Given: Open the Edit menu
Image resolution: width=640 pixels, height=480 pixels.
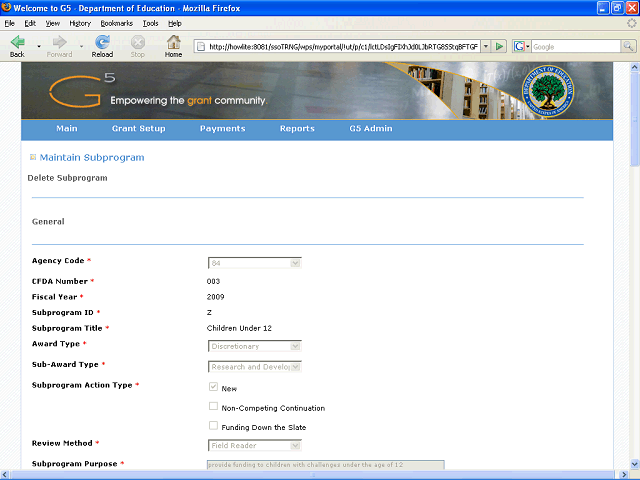Looking at the screenshot, I should click(x=30, y=23).
